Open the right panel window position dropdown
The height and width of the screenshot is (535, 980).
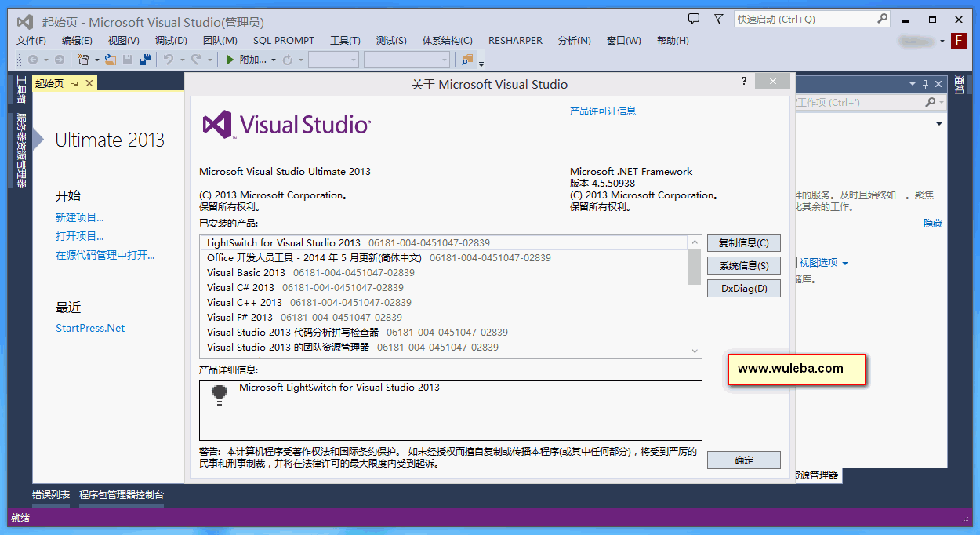click(912, 83)
